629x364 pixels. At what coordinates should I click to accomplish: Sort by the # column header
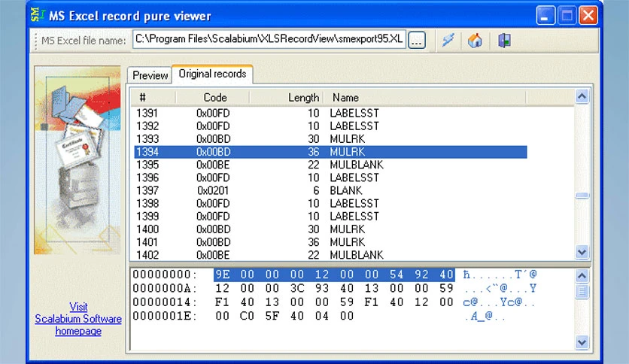coord(153,98)
